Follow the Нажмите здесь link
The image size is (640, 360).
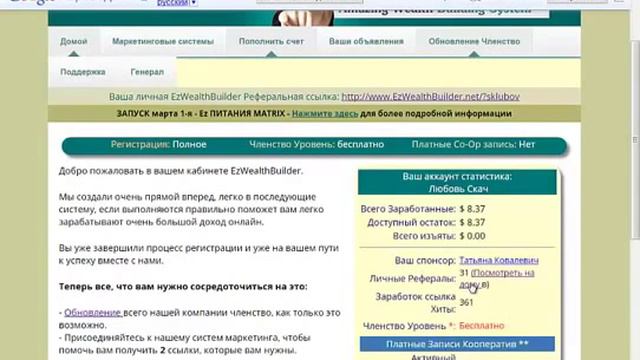click(325, 113)
